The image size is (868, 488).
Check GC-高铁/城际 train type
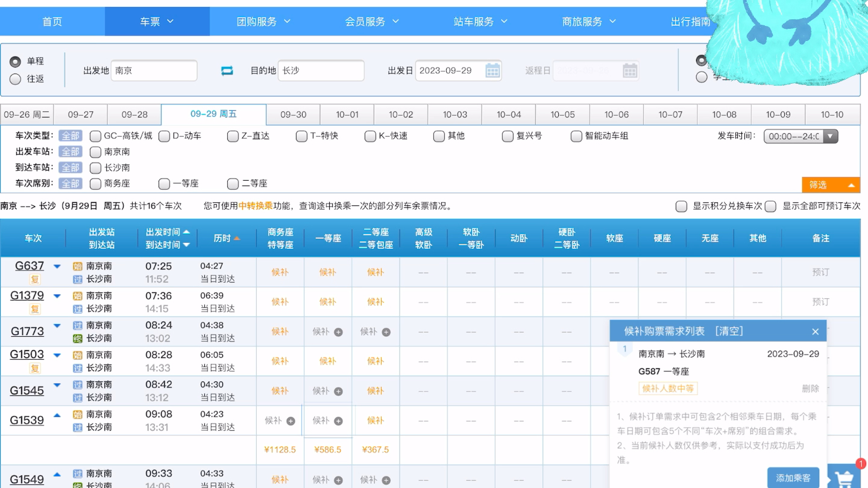(x=95, y=136)
